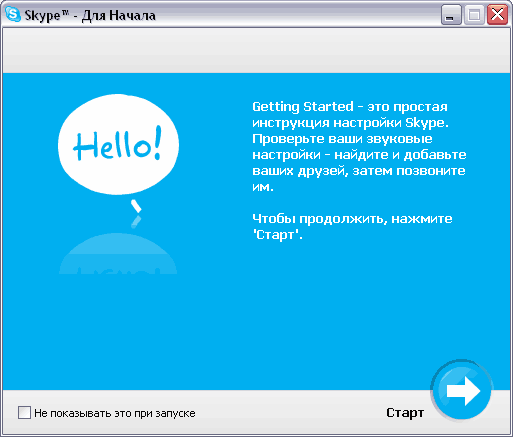This screenshot has height=437, width=513.
Task: Minimize the Skype Getting Started window
Action: [451, 15]
